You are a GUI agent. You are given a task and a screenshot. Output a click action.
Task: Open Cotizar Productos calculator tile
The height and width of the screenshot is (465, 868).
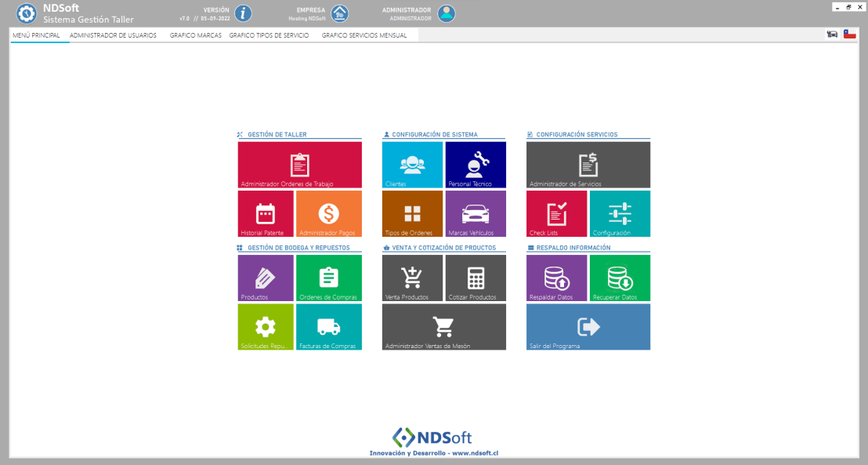pos(476,278)
